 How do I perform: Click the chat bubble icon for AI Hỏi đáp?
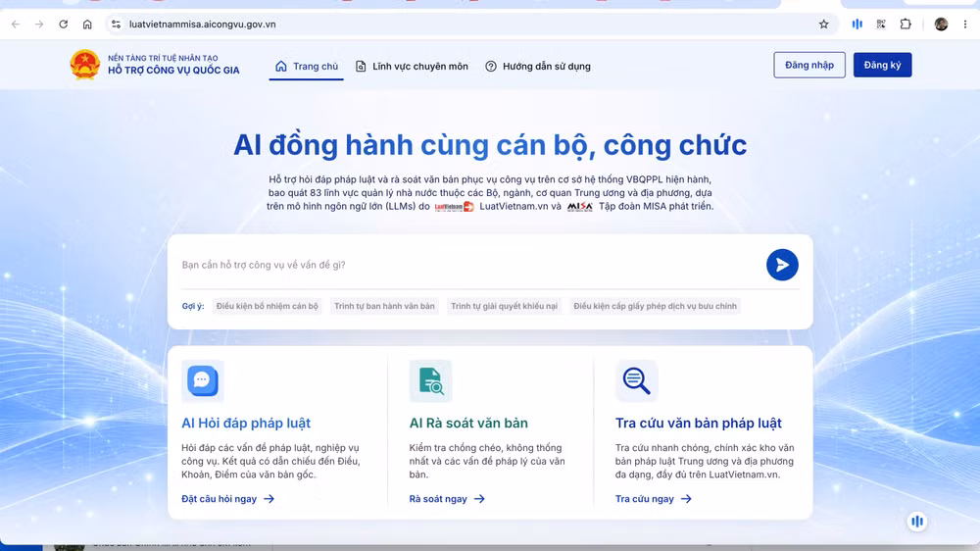click(203, 380)
